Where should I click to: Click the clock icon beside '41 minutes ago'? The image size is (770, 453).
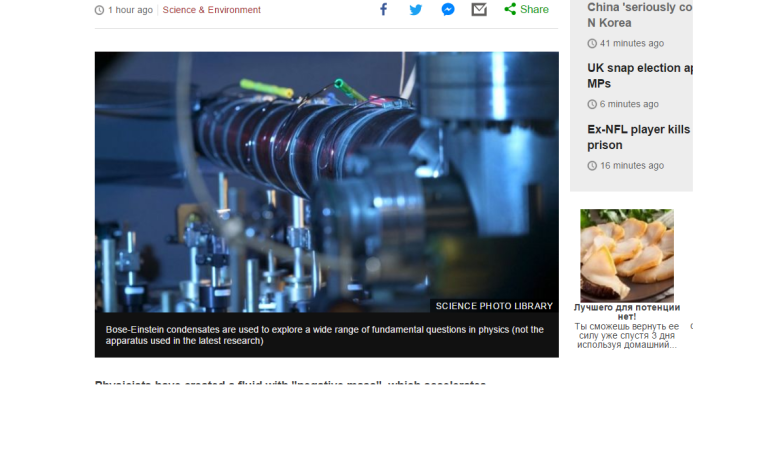[x=592, y=43]
